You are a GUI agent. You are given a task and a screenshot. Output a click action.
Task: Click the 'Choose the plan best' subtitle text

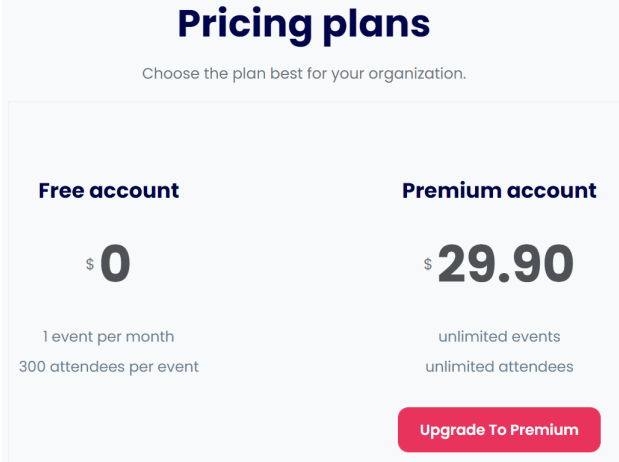coord(304,73)
